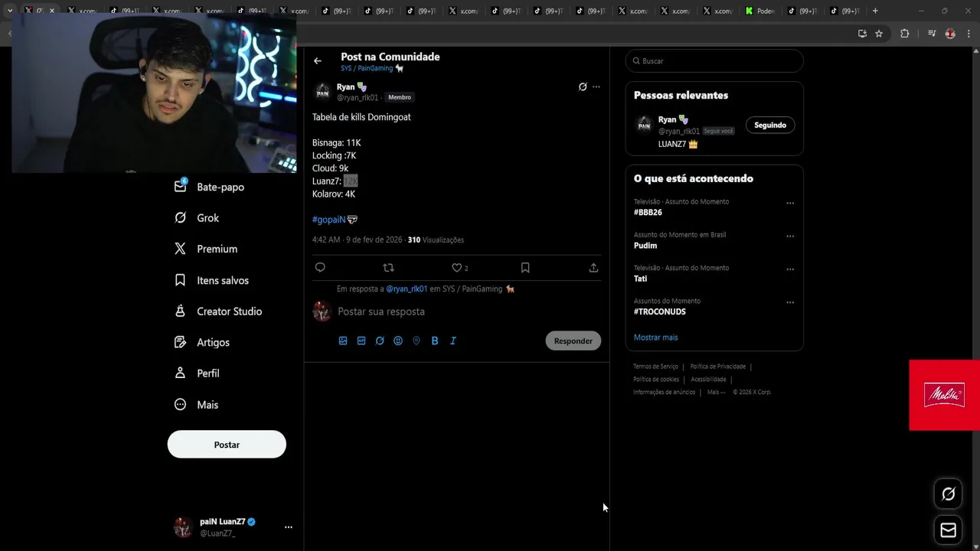Open Termos de Serviço footer link
Viewport: 980px width, 551px height.
pos(655,367)
